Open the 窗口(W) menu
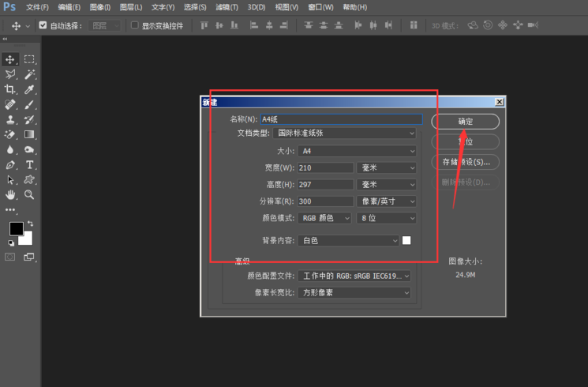 (x=320, y=7)
